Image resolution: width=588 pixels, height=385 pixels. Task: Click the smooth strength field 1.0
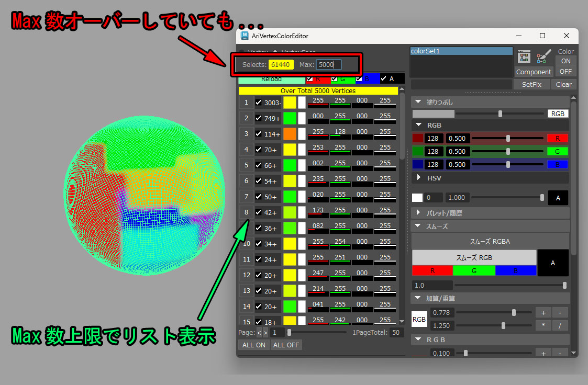(x=432, y=286)
